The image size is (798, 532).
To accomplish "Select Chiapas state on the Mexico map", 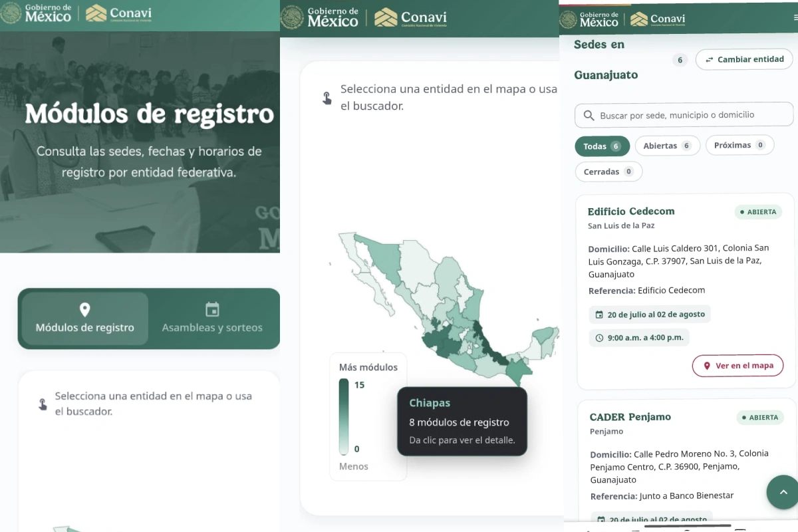I will 519,370.
